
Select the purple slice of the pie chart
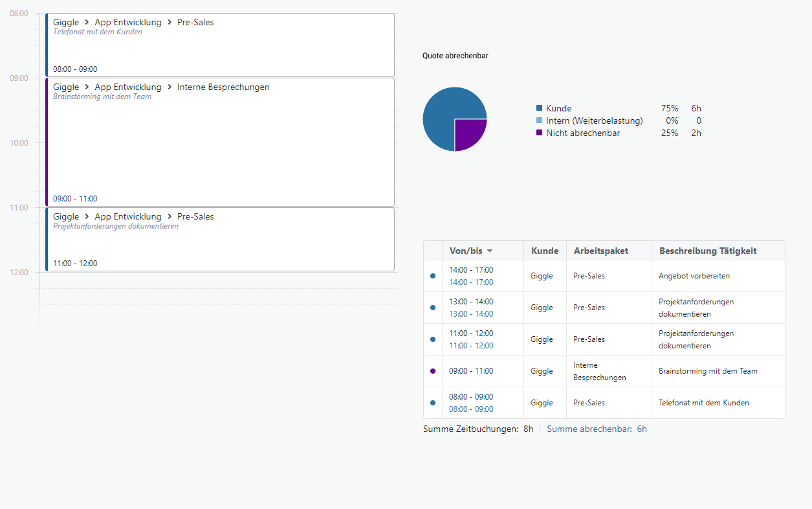point(468,133)
